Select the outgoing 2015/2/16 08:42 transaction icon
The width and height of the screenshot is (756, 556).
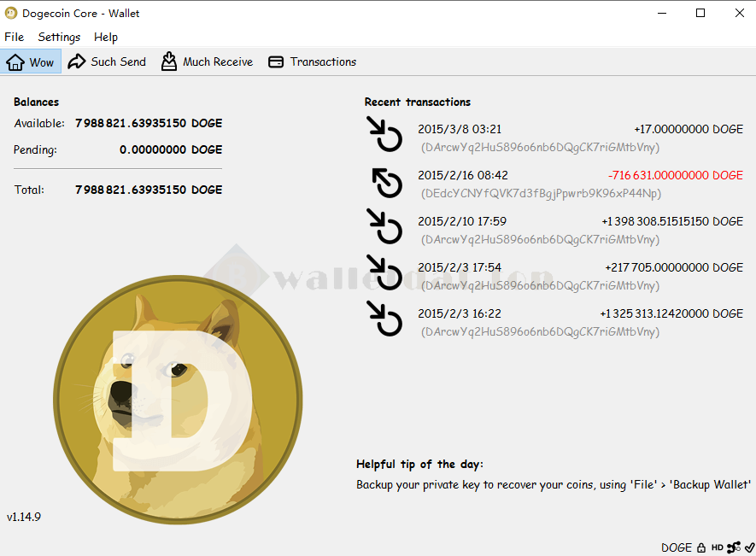[x=386, y=183]
